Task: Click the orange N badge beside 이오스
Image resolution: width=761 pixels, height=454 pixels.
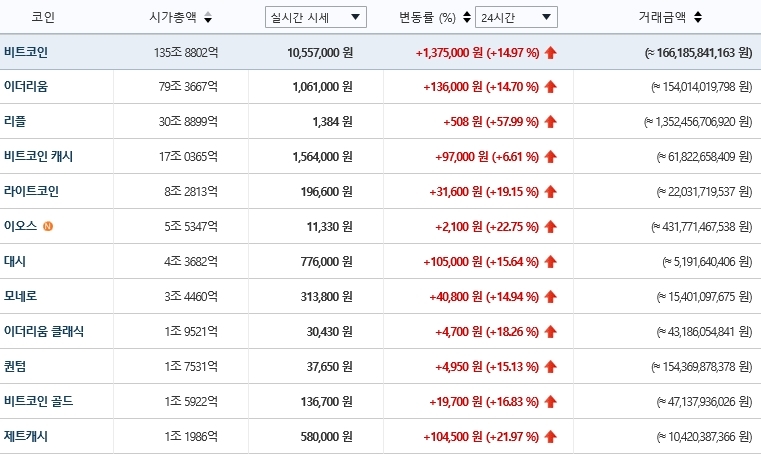Action: tap(48, 226)
